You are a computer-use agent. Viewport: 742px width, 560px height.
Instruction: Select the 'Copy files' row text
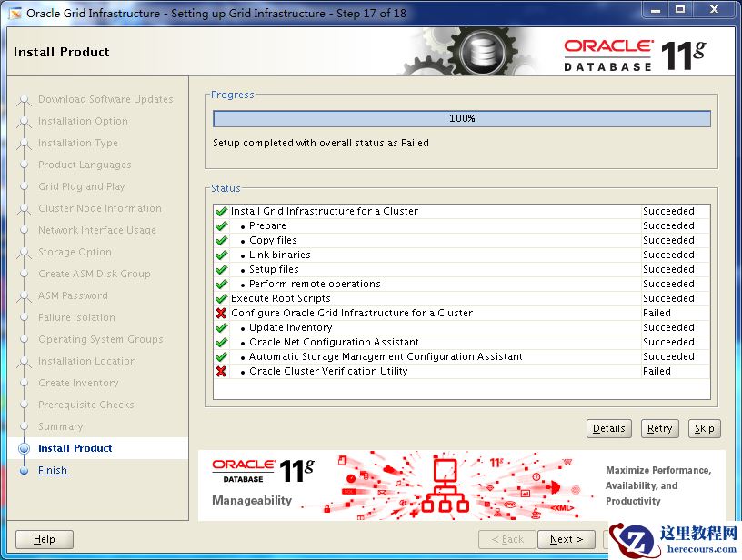(x=273, y=240)
